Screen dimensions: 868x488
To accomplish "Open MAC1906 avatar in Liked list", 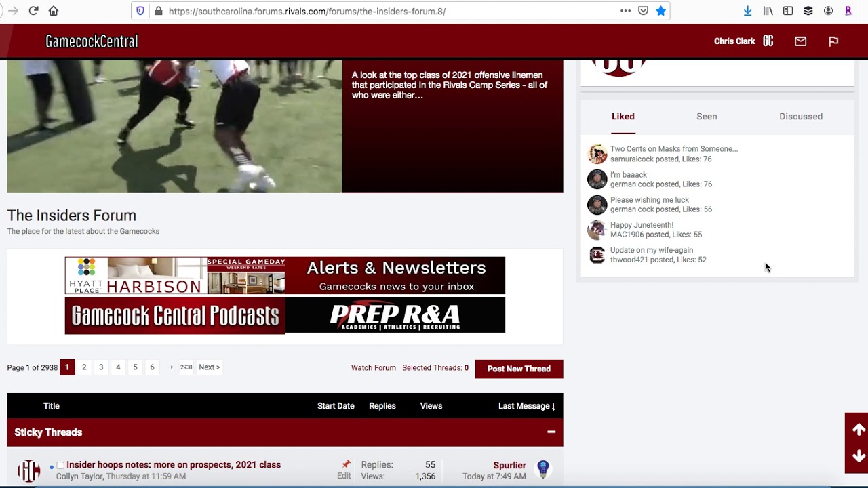I will (x=597, y=230).
